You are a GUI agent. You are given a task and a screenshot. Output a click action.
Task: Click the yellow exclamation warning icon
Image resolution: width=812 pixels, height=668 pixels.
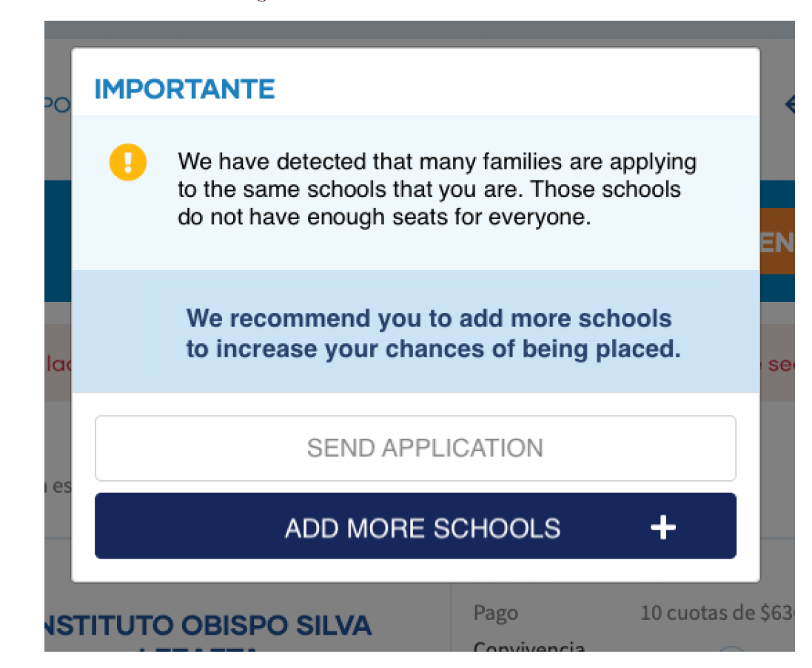[x=128, y=162]
